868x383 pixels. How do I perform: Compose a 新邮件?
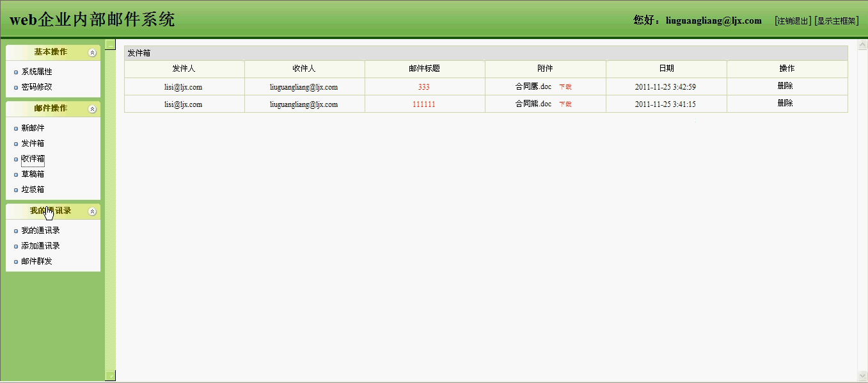[x=33, y=128]
